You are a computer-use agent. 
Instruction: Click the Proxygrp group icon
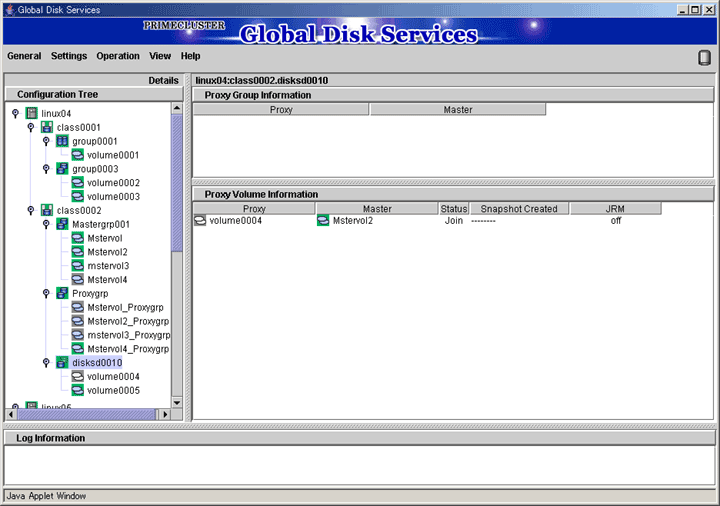point(62,293)
